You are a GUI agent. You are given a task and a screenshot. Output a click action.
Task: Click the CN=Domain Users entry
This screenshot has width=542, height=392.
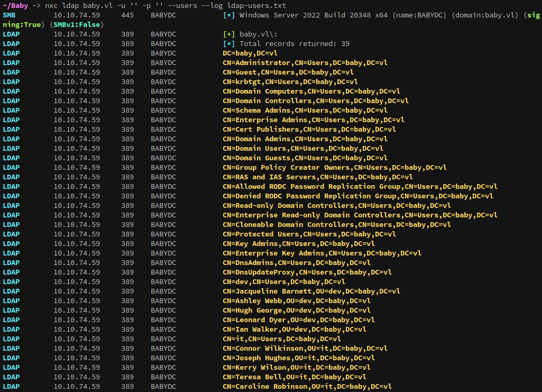(303, 148)
